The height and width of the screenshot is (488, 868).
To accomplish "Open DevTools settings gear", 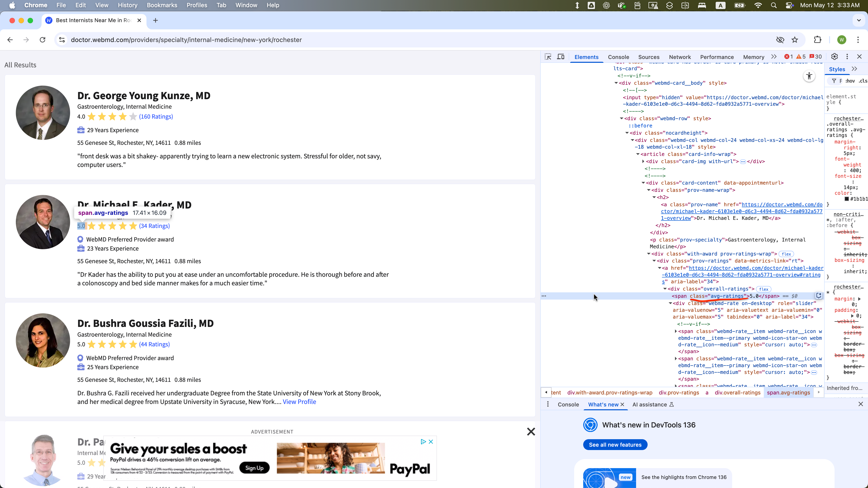I will coord(834,56).
